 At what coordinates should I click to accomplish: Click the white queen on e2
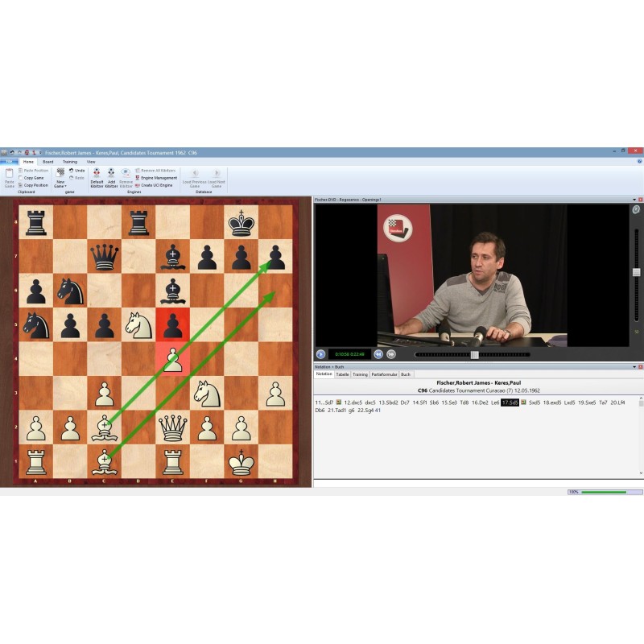(172, 424)
